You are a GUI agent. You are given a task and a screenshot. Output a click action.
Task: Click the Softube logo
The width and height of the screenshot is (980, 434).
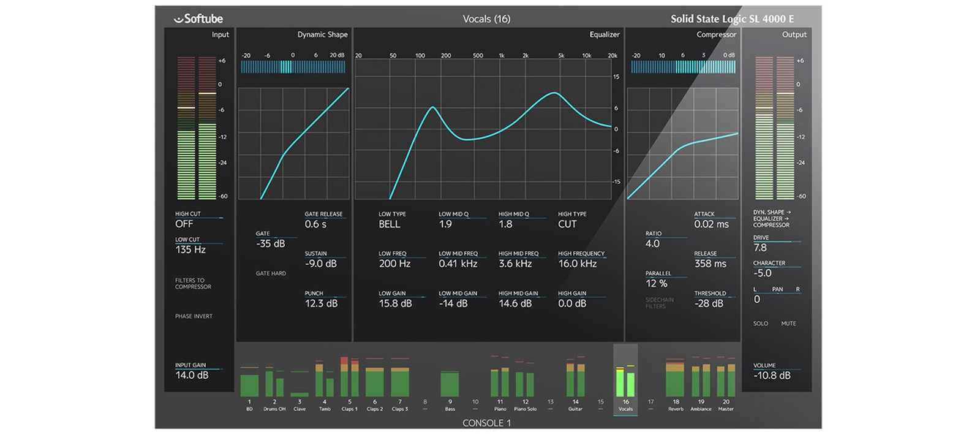pyautogui.click(x=198, y=18)
